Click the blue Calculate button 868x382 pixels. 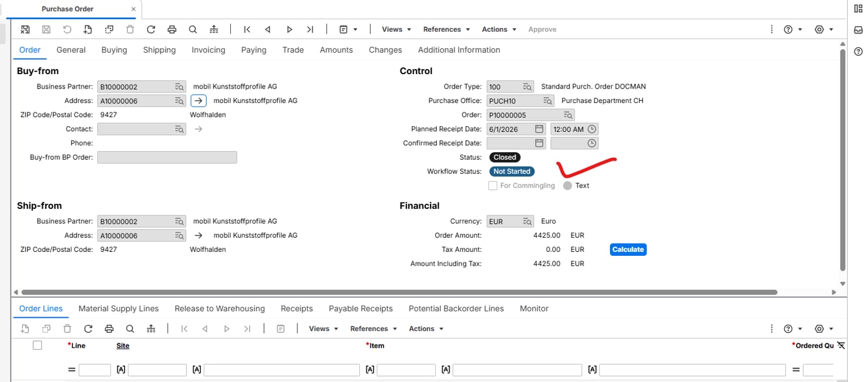[x=628, y=249]
